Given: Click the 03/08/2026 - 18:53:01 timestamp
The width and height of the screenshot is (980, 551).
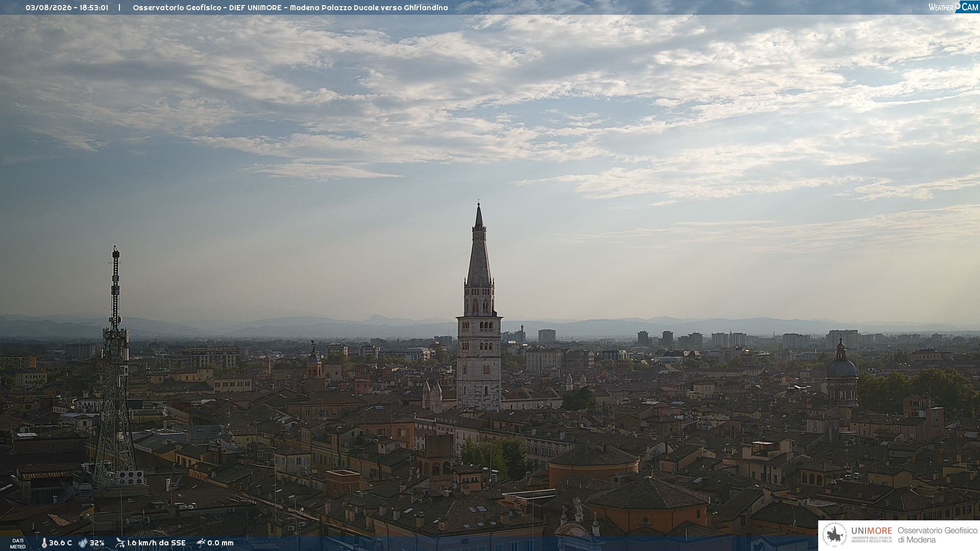Looking at the screenshot, I should pos(67,8).
